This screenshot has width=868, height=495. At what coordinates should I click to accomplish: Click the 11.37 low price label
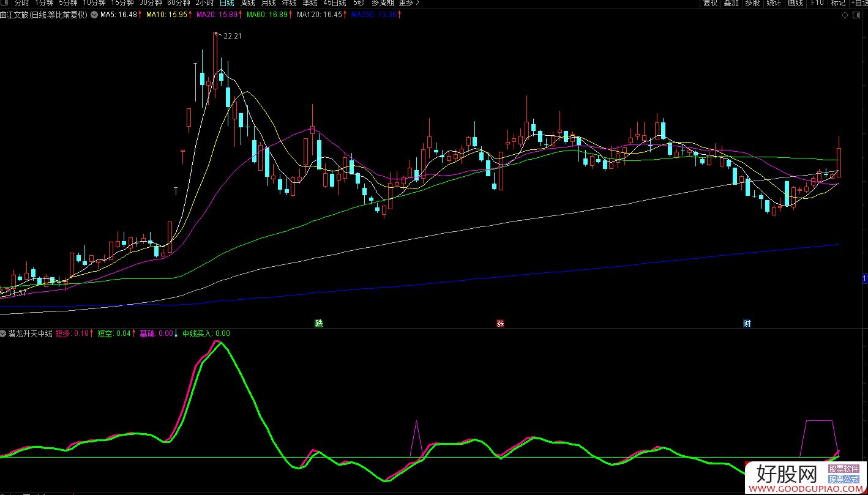pyautogui.click(x=17, y=293)
